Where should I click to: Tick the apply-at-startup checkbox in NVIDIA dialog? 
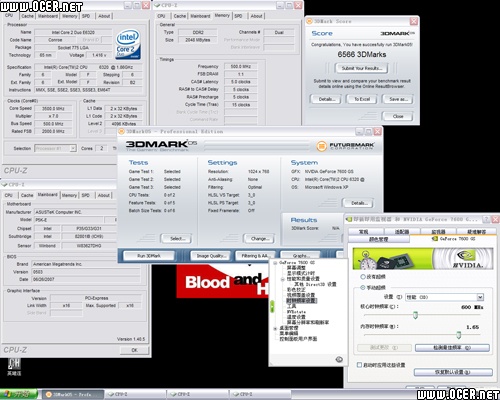(x=359, y=365)
